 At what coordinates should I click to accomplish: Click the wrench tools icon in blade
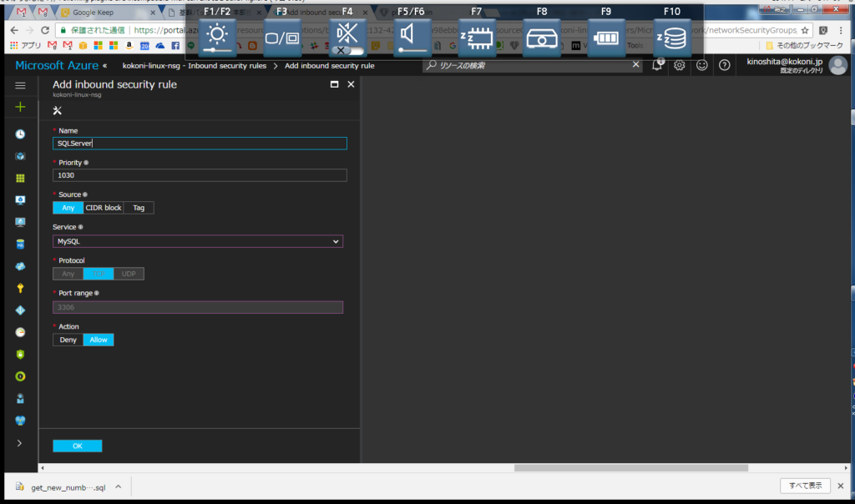[58, 110]
